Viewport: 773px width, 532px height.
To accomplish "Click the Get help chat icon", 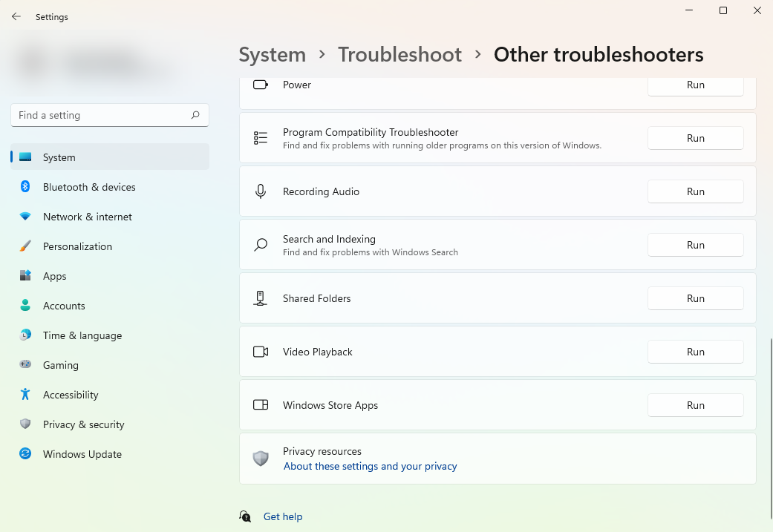I will click(245, 516).
